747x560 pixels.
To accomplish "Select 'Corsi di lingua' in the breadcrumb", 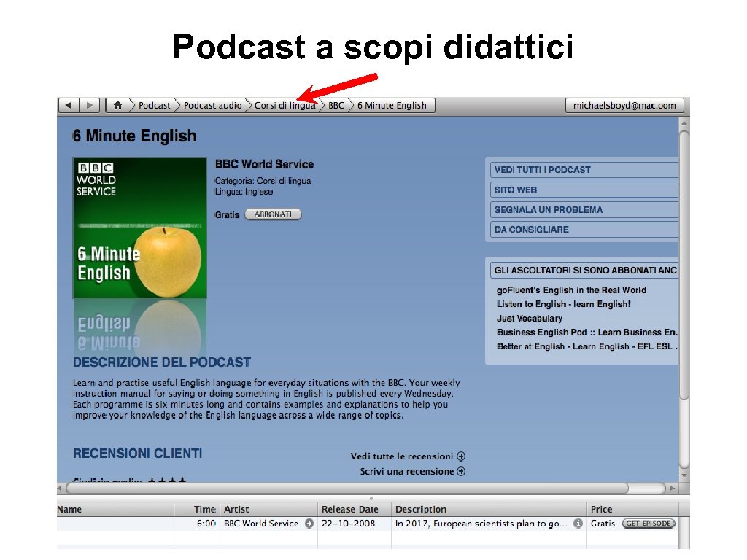I will 285,105.
